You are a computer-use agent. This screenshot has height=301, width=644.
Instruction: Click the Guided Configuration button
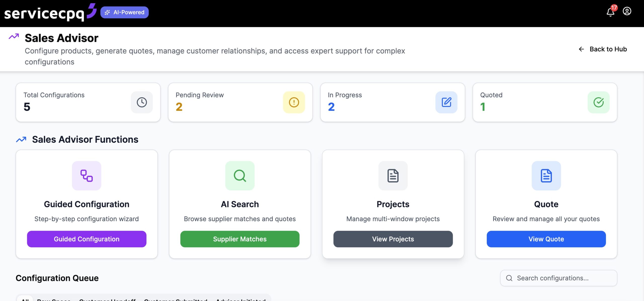pos(87,239)
